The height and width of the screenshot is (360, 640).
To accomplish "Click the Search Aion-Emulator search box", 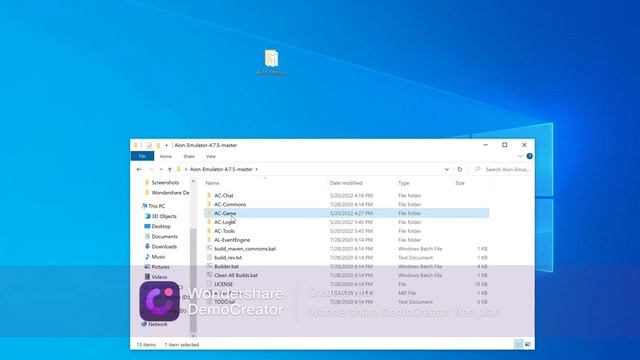I will (x=502, y=169).
